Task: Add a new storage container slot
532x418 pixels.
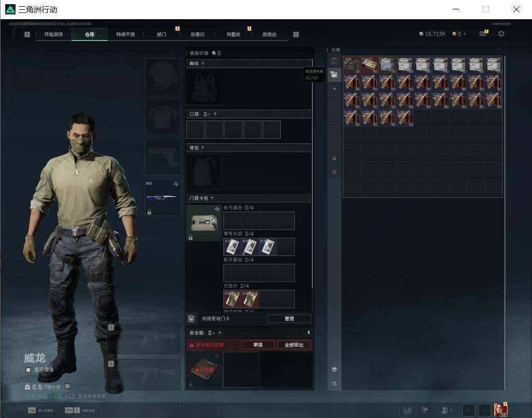Action: tap(334, 88)
